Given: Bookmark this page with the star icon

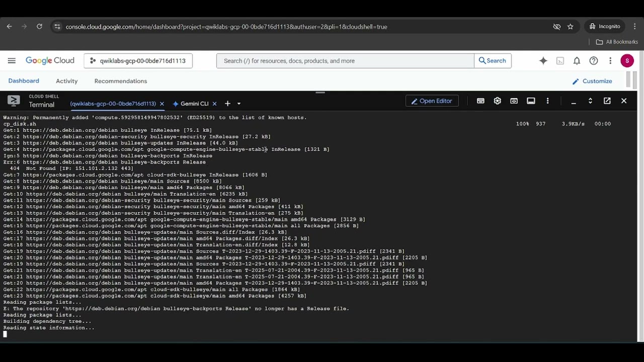Looking at the screenshot, I should [x=570, y=27].
